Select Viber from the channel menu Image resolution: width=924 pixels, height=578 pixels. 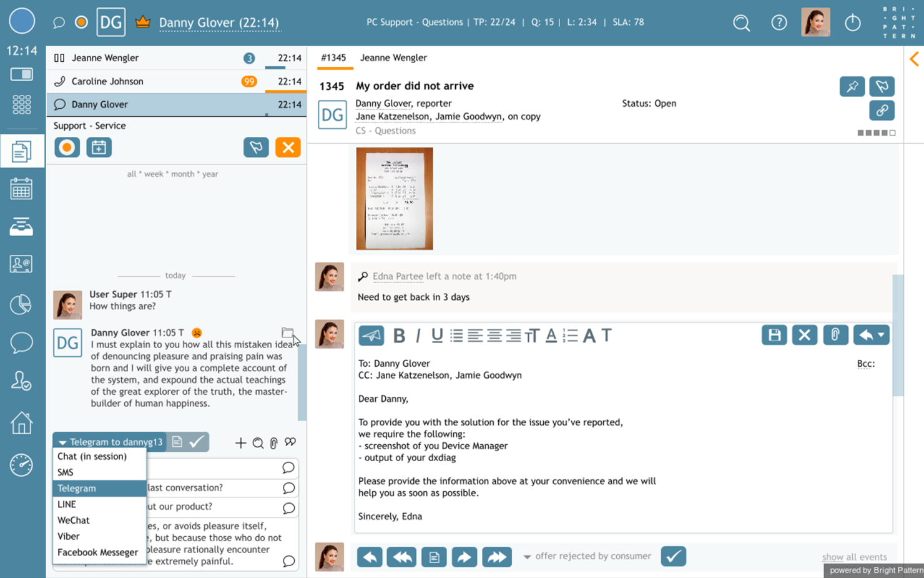tap(68, 536)
